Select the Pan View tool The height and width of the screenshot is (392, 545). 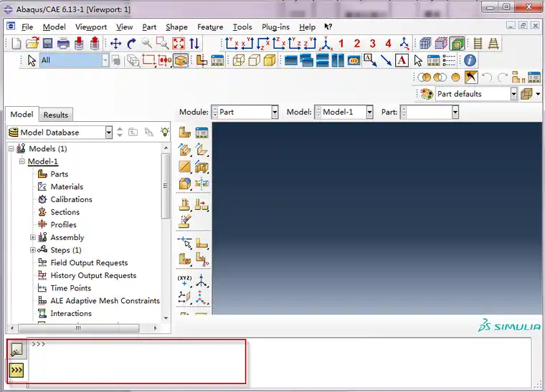[x=115, y=44]
